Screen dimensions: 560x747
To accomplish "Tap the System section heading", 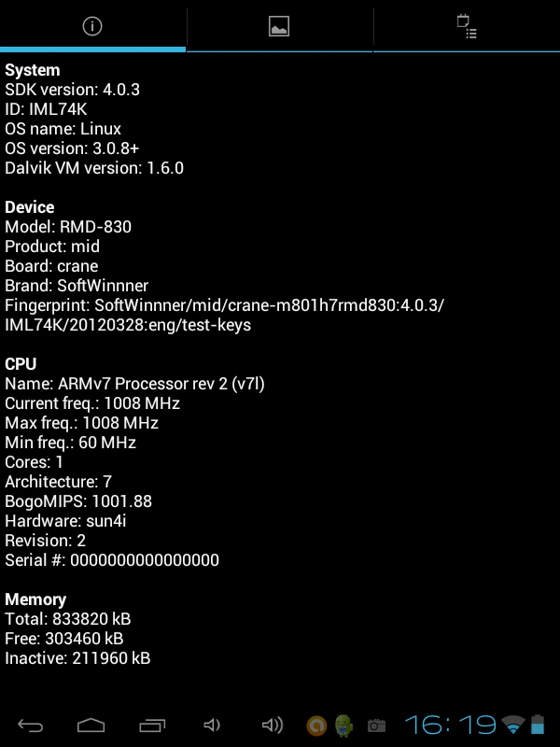I will coord(33,70).
